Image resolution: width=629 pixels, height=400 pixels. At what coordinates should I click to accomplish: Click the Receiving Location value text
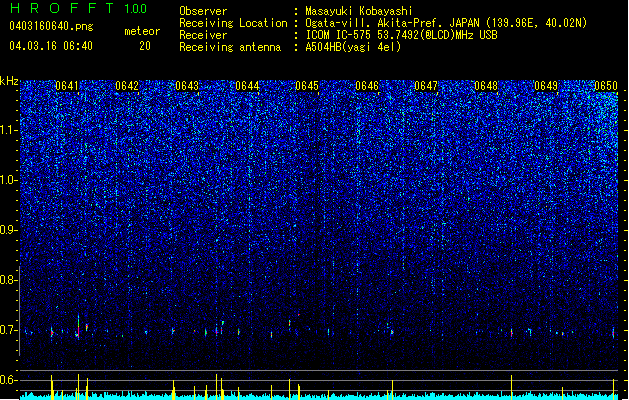click(446, 23)
